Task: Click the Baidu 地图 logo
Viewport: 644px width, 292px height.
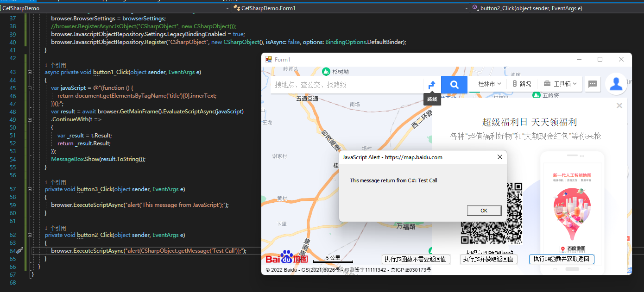Action: click(286, 258)
